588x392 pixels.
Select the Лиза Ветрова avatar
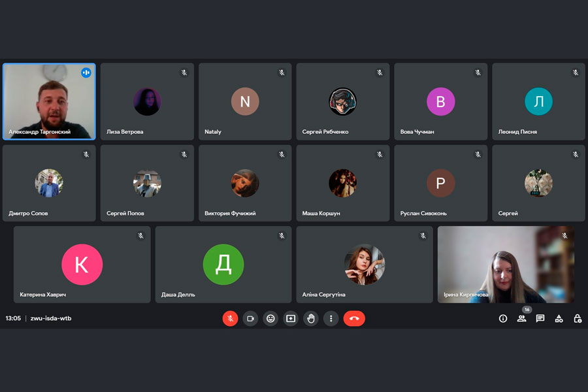[x=147, y=101]
